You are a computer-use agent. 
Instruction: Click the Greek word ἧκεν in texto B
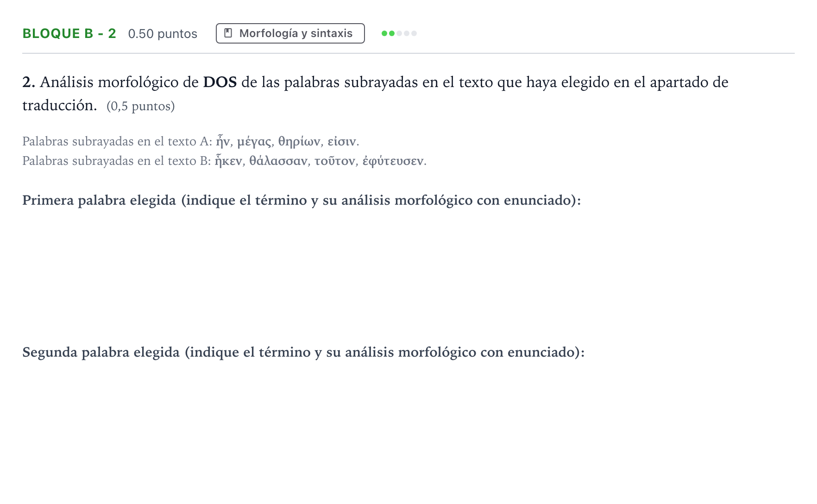pyautogui.click(x=228, y=161)
